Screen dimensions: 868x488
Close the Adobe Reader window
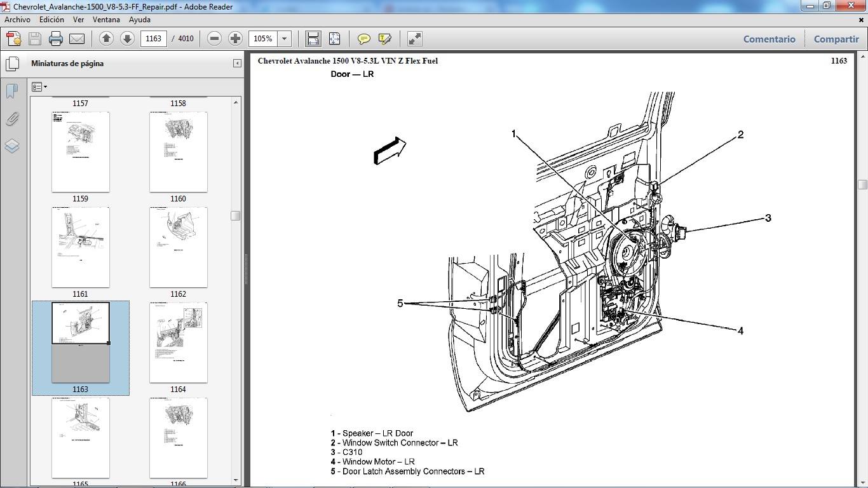(x=850, y=6)
